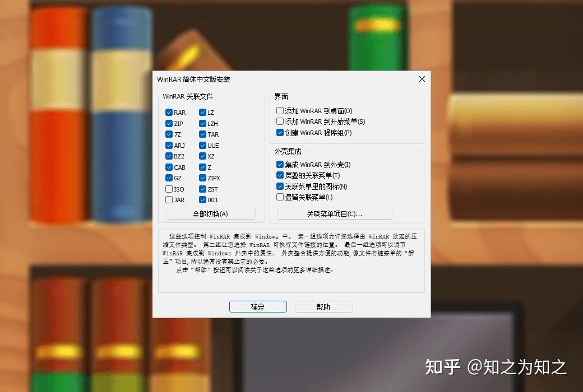Toggle the ZIP association checkbox
This screenshot has height=392, width=583.
[169, 123]
